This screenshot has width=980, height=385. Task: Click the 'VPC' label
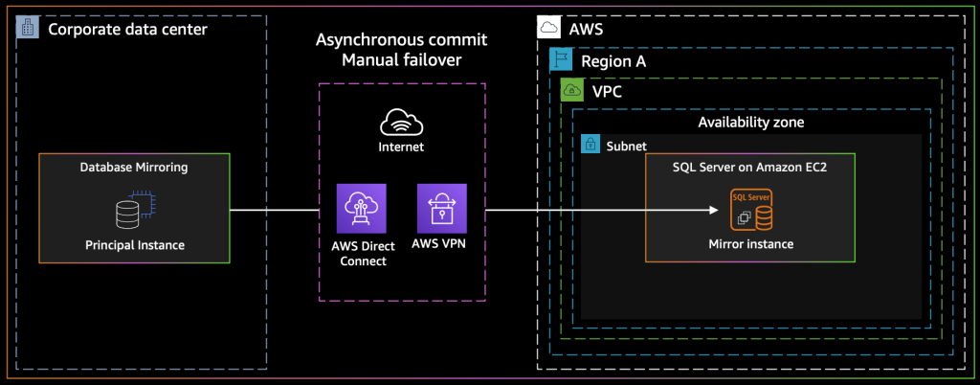click(607, 92)
